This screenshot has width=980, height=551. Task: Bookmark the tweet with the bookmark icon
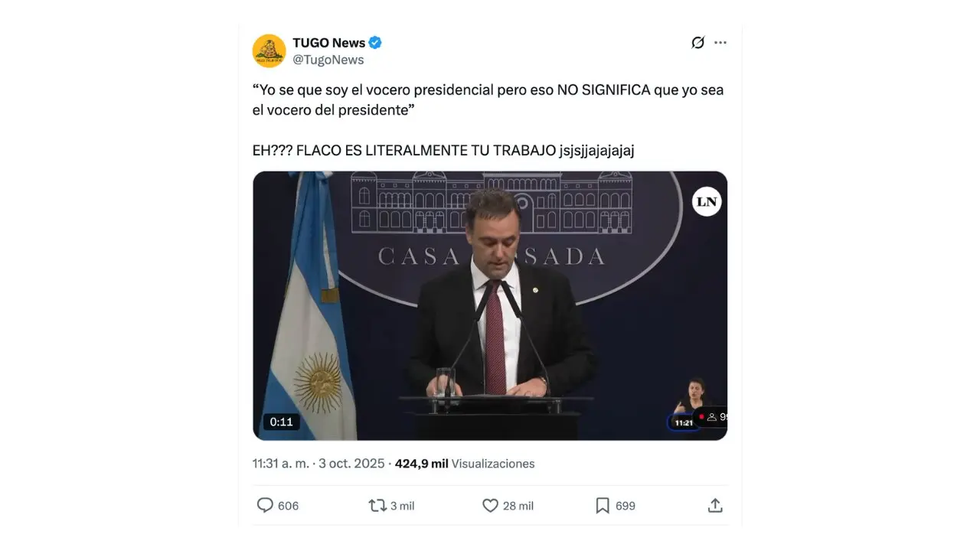pyautogui.click(x=603, y=505)
